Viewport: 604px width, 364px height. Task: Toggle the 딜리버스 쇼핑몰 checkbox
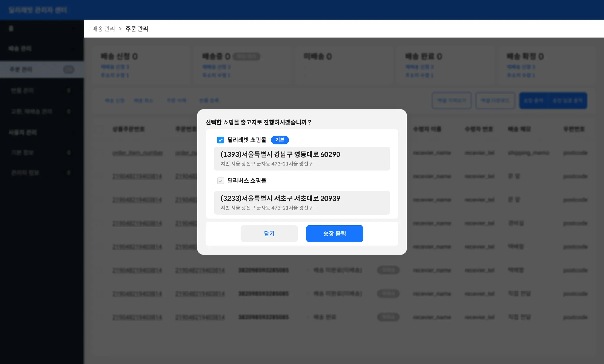coord(221,181)
